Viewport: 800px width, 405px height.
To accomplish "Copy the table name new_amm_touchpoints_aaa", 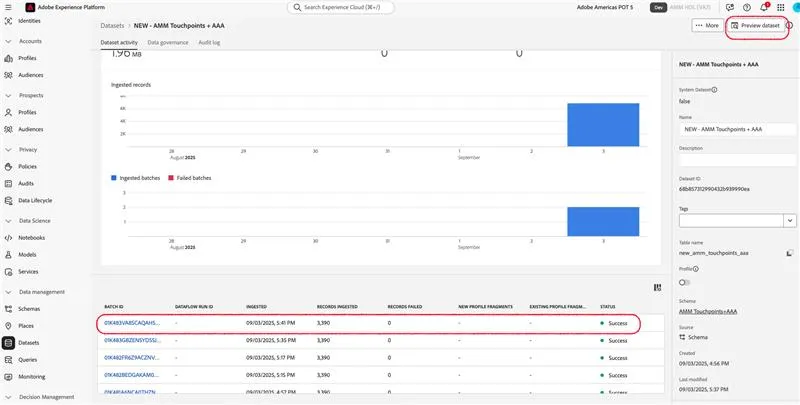I will click(x=789, y=253).
